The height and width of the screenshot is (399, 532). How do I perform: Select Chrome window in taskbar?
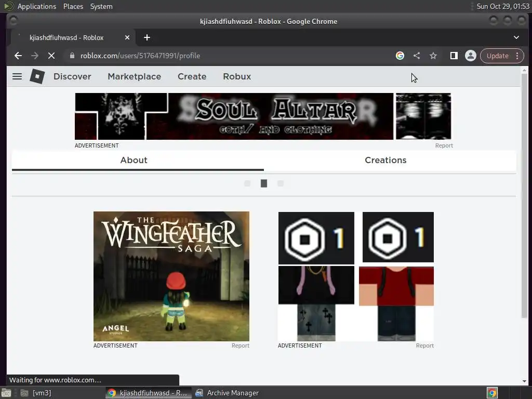[x=148, y=393]
